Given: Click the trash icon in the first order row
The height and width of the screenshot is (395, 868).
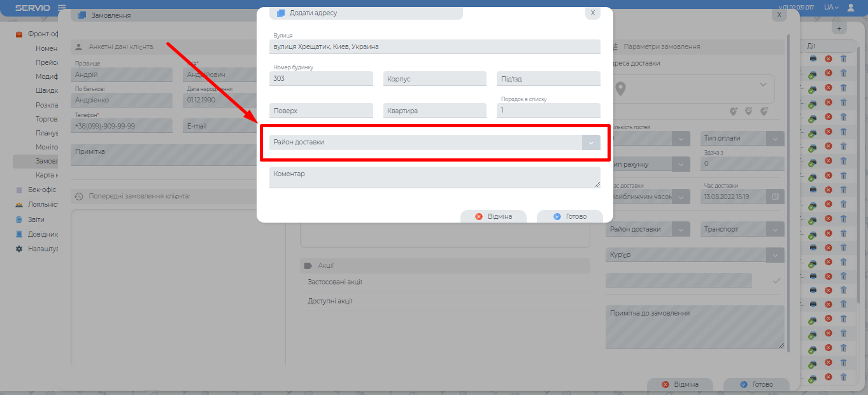Looking at the screenshot, I should pos(844,59).
